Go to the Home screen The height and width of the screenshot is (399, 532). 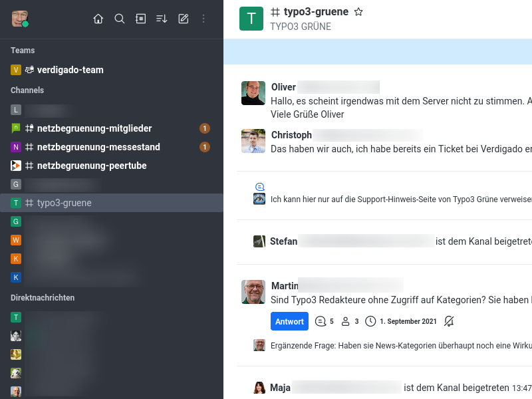tap(98, 19)
